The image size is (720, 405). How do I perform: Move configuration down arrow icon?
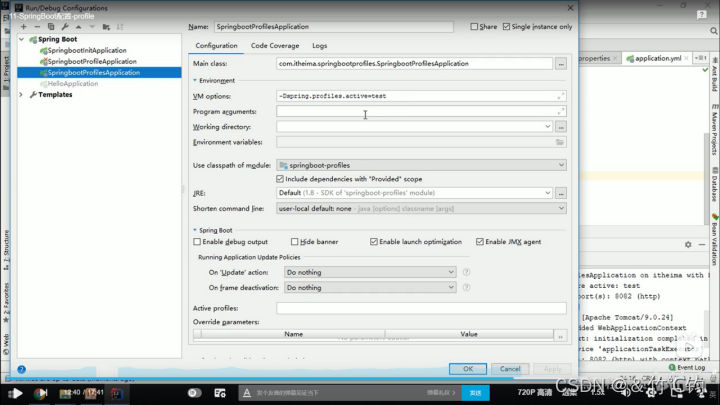point(92,27)
